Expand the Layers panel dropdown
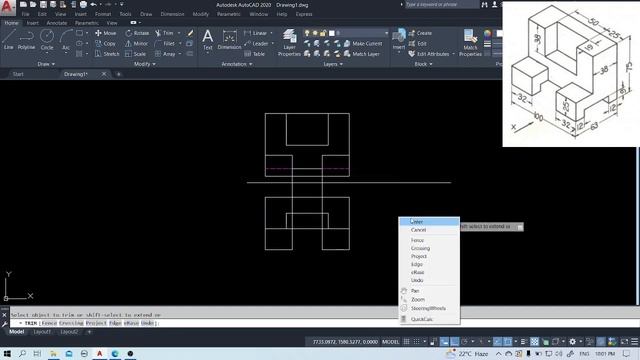640x360 pixels. 333,64
